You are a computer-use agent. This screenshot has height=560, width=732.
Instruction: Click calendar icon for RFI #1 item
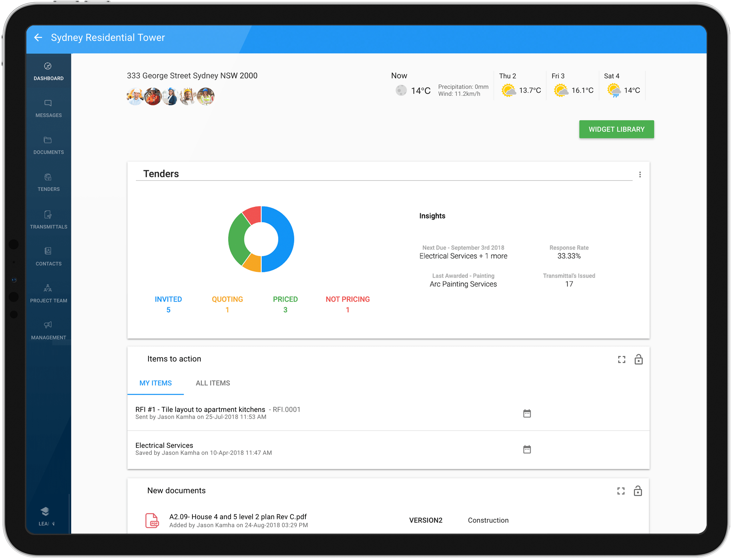coord(527,414)
